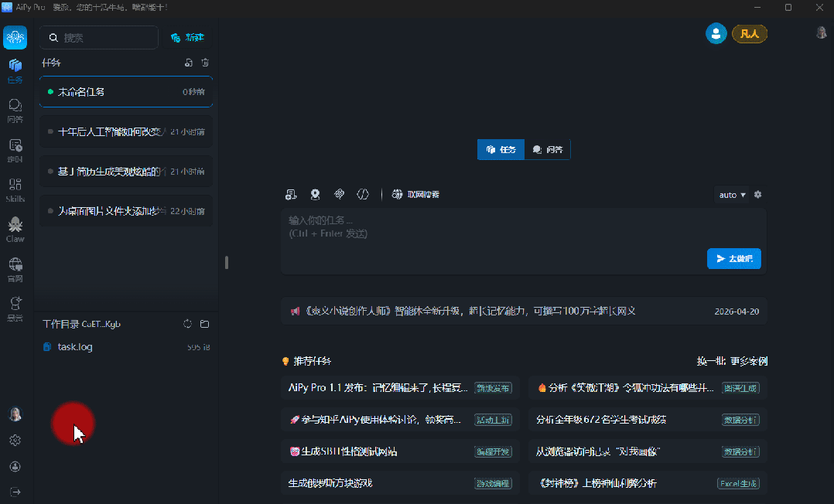
Task: Click the attachment paperclip icon above input
Action: (x=339, y=194)
